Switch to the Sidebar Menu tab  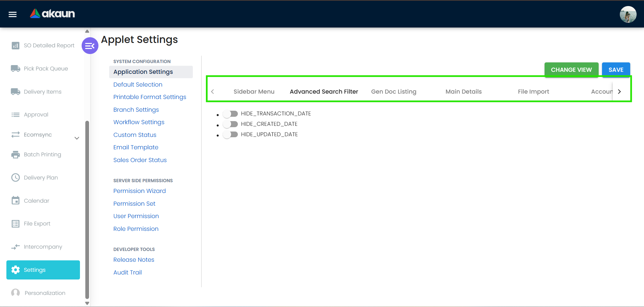tap(254, 92)
